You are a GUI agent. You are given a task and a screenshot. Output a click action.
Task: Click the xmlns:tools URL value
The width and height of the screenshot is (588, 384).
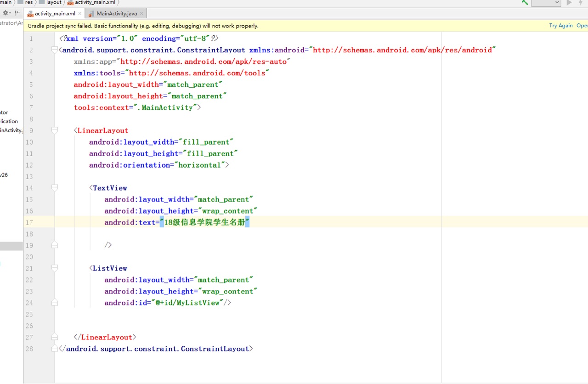click(197, 73)
